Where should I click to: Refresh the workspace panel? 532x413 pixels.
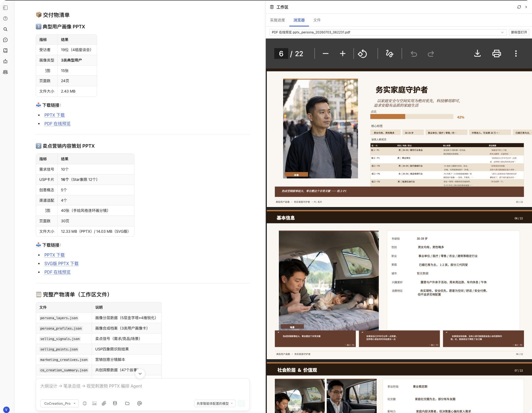(x=519, y=7)
